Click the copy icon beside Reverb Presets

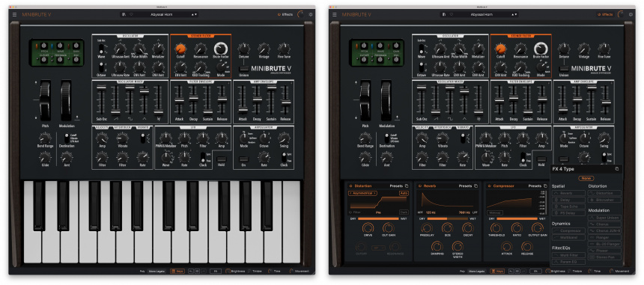pyautogui.click(x=476, y=186)
